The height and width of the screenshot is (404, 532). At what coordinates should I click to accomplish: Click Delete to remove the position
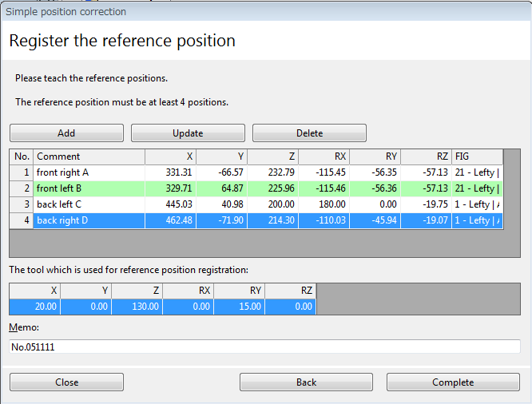tap(309, 133)
